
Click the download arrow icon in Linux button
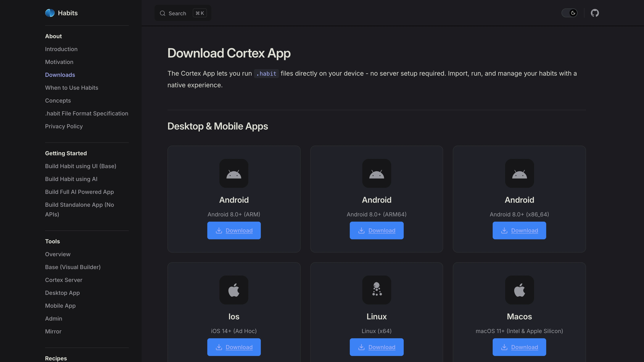click(361, 347)
